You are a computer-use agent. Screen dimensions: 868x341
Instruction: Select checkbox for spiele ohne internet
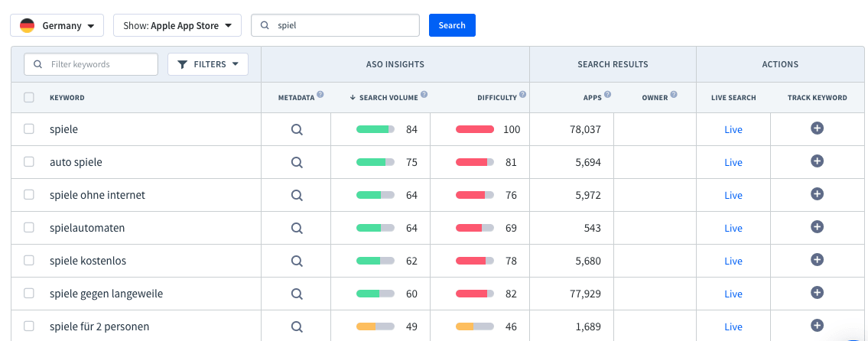[29, 194]
